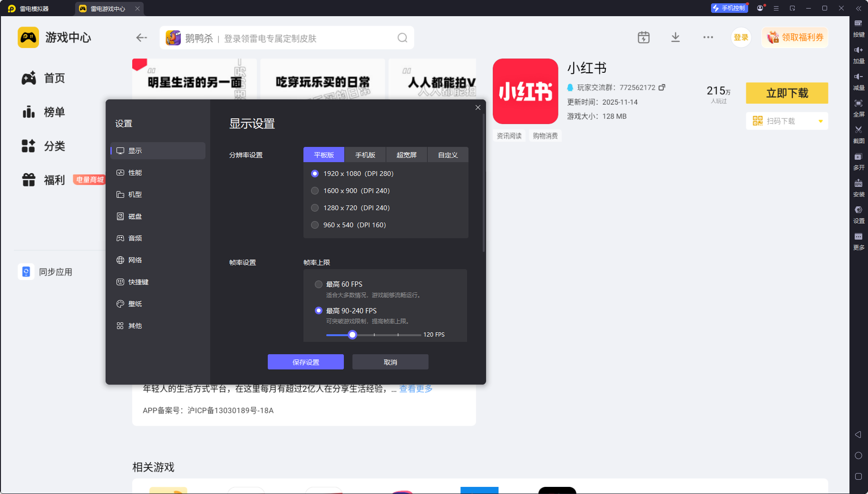Click the 游戏中心 logo icon
The height and width of the screenshot is (494, 868).
click(28, 38)
